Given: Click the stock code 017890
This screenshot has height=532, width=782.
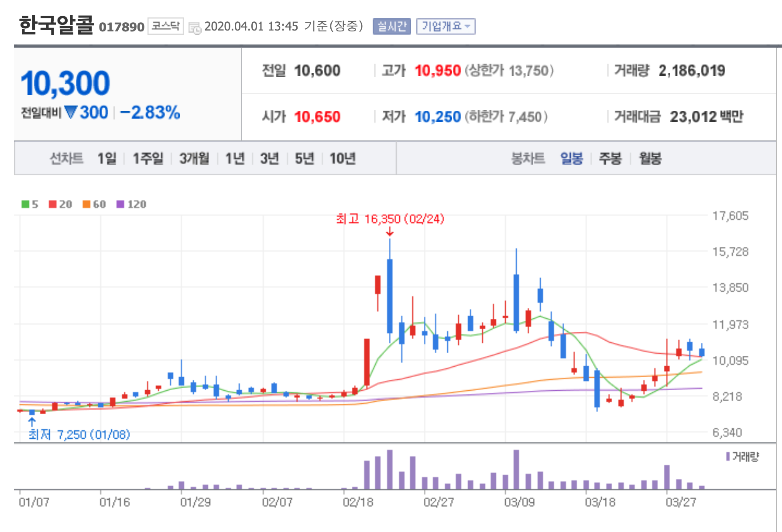Looking at the screenshot, I should [121, 27].
